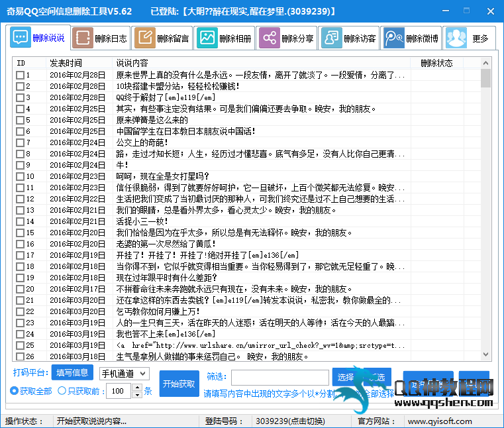Click the ID column header
Screen dimensions: 504x428
point(21,63)
